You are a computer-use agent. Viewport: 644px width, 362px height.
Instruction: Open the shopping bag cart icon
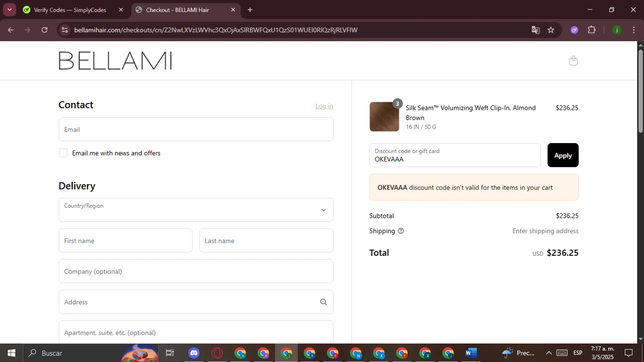[573, 61]
